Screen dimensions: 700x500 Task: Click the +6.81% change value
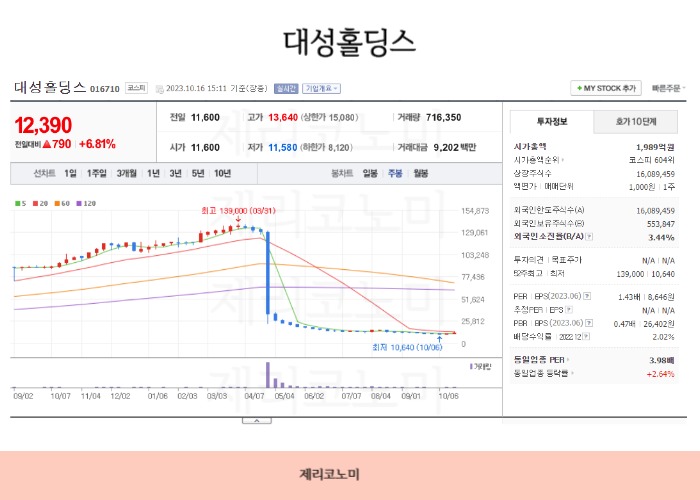(x=97, y=144)
